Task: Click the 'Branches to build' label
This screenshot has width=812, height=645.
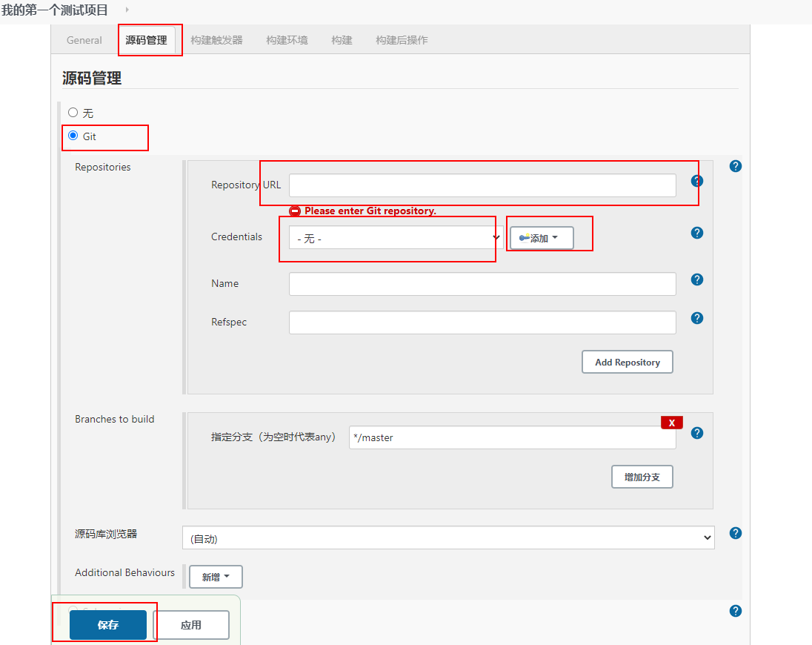Action: [x=114, y=419]
